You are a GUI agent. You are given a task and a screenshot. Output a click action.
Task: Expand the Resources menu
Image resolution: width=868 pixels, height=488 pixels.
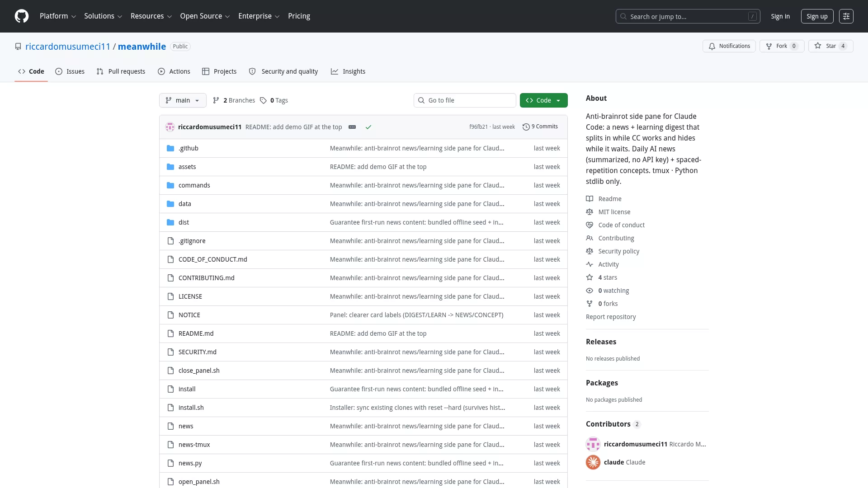pos(151,16)
